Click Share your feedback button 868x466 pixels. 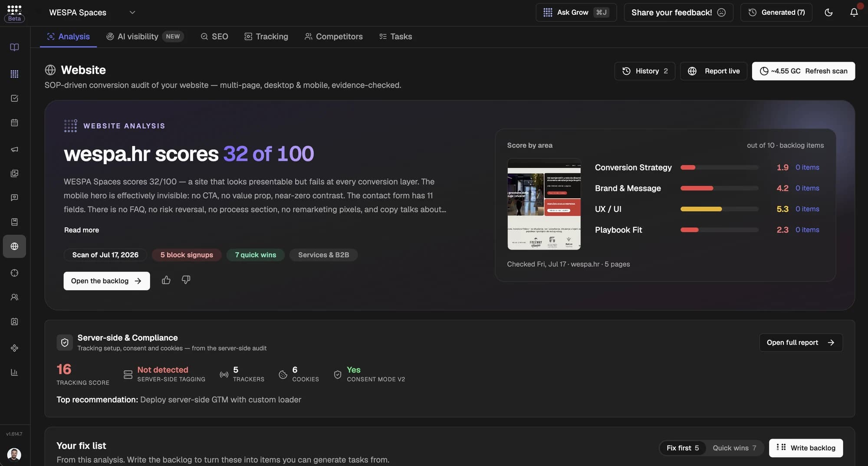point(678,12)
